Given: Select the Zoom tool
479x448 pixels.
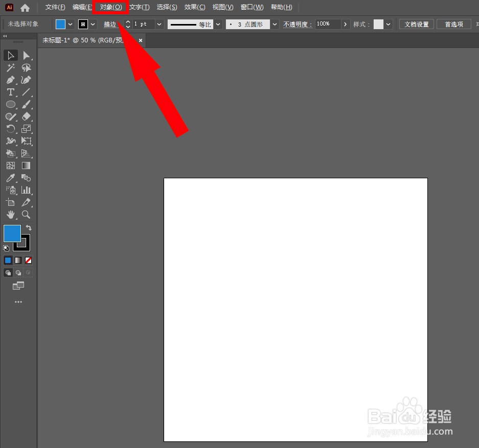Looking at the screenshot, I should (x=26, y=215).
